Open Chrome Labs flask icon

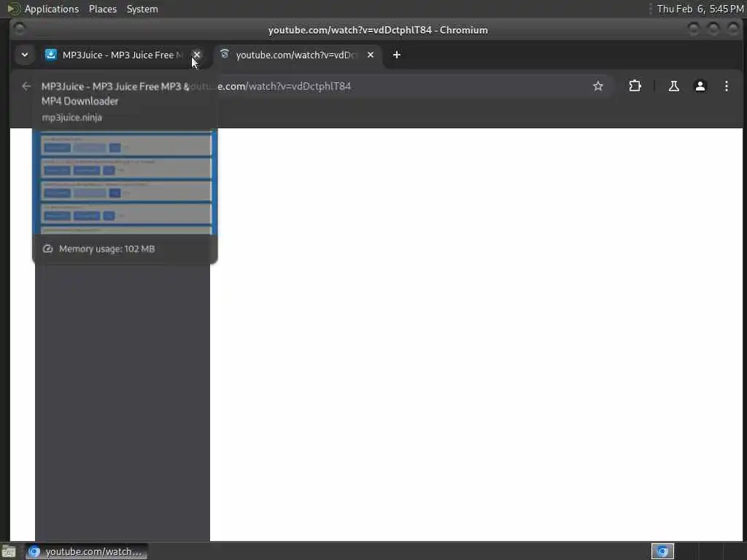tap(673, 86)
